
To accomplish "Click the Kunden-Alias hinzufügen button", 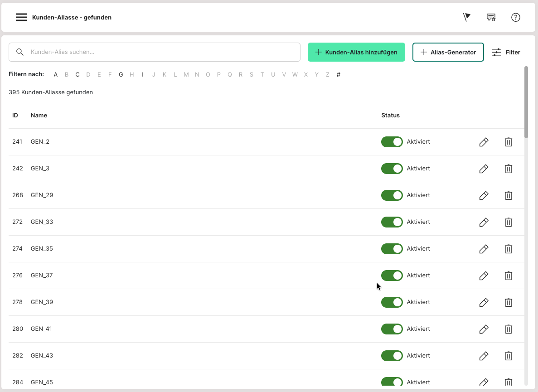I will coord(356,52).
